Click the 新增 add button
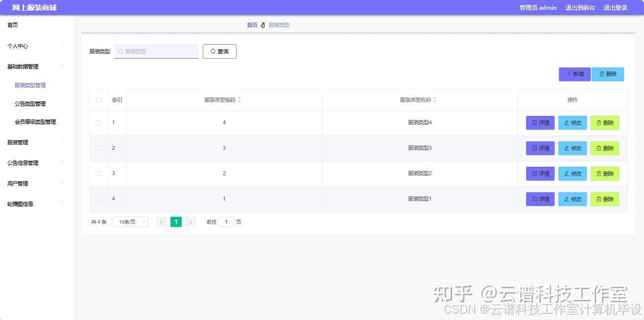This screenshot has width=644, height=320. (575, 74)
